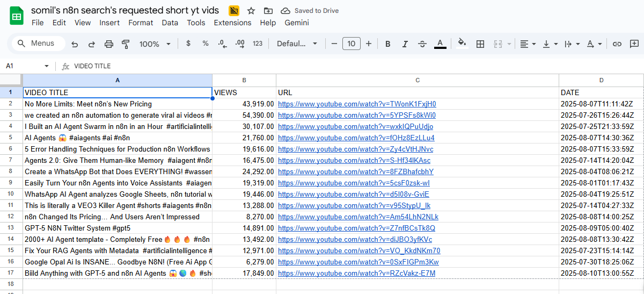Star this spreadsheet document
This screenshot has width=644, height=294.
(x=251, y=11)
